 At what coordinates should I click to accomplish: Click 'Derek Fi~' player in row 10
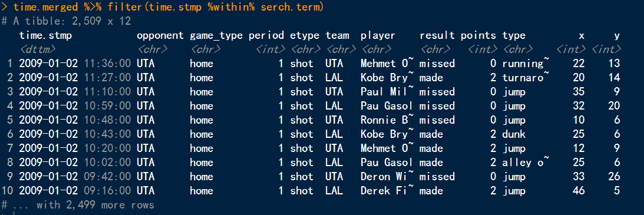[x=384, y=191]
